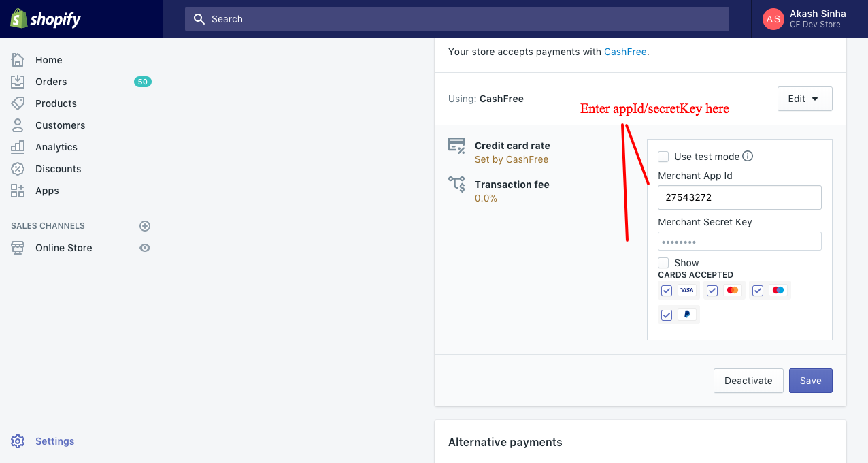
Task: Click the Orders inbox icon
Action: click(x=18, y=82)
